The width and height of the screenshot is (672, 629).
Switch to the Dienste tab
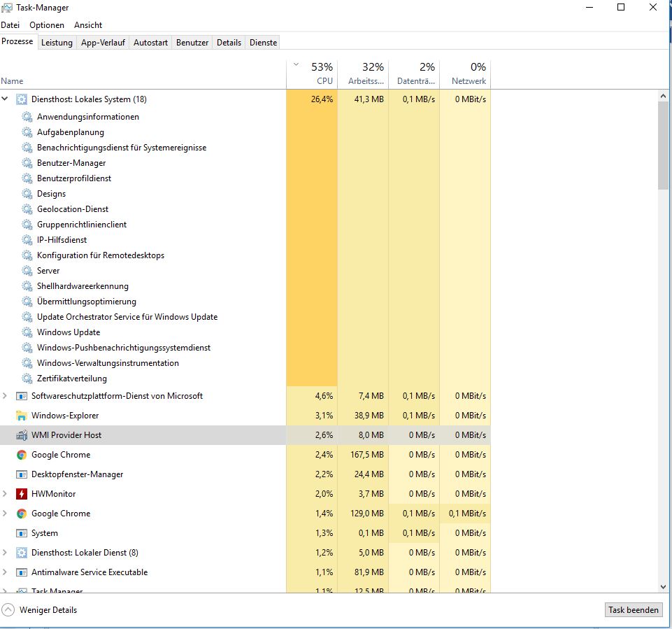pyautogui.click(x=263, y=43)
